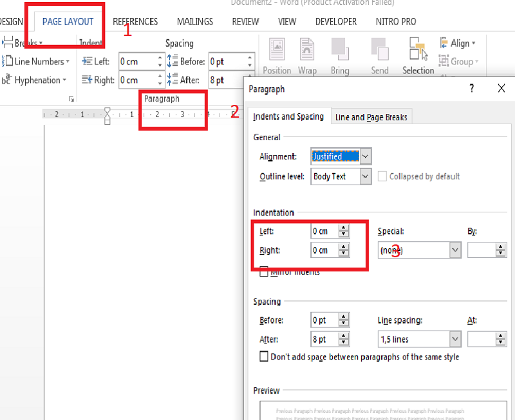This screenshot has width=515, height=420.
Task: Click the ribbon Spacing After input field
Action: tap(227, 80)
